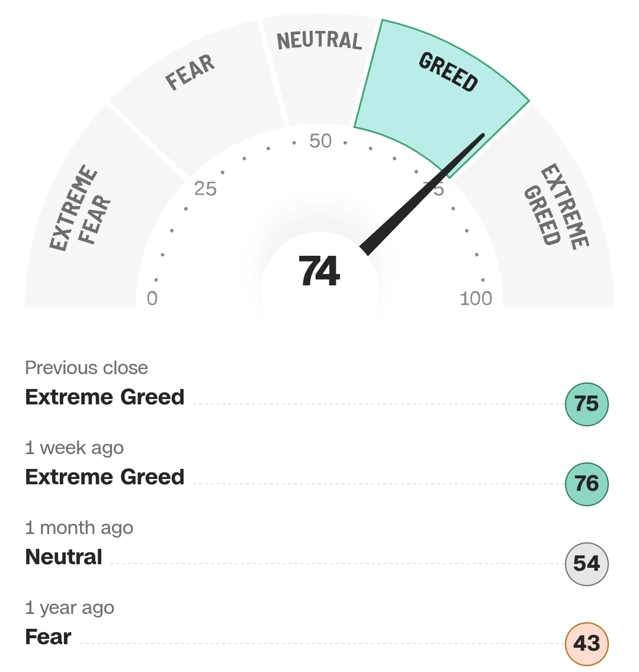Image resolution: width=639 pixels, height=672 pixels.
Task: Click the green 76 one week ago badge
Action: tap(586, 484)
